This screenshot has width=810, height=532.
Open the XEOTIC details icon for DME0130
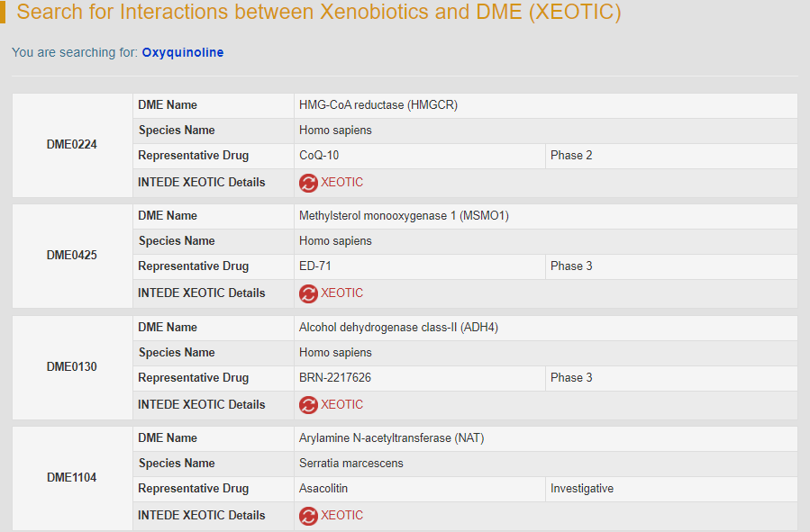click(308, 405)
